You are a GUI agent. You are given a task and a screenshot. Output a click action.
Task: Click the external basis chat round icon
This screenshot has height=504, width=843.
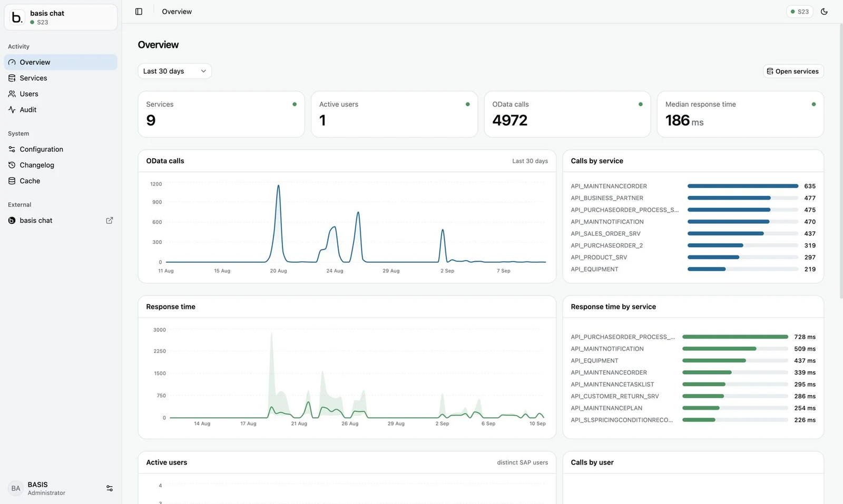click(x=12, y=220)
